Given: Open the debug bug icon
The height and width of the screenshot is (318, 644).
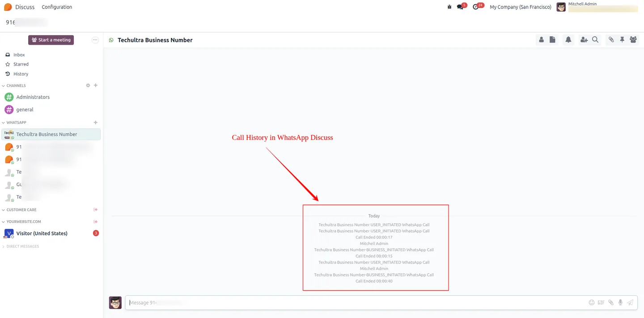Looking at the screenshot, I should [449, 7].
